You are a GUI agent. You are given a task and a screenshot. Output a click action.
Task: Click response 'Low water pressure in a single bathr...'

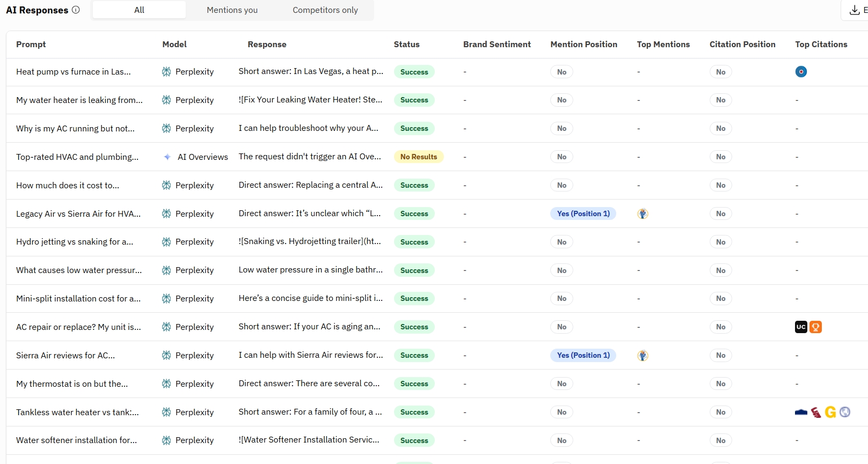point(310,270)
